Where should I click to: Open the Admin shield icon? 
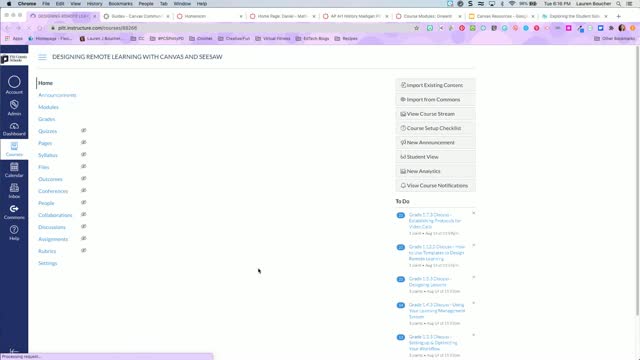click(x=14, y=105)
